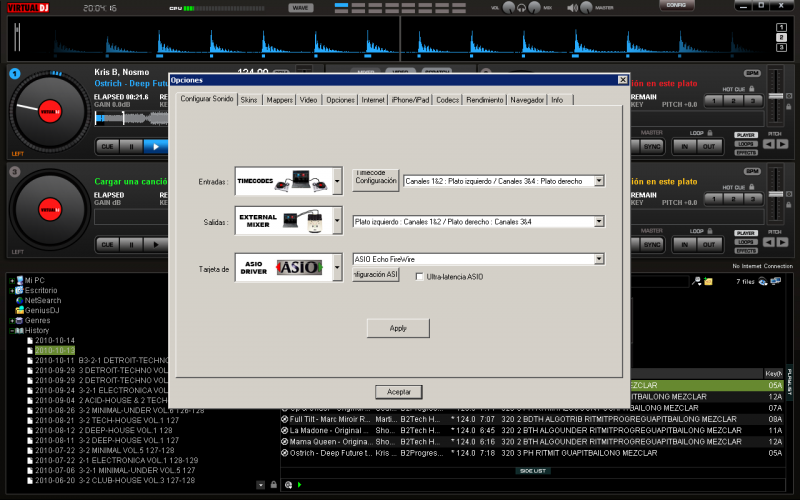Open the Rendimiento tab

coord(485,100)
